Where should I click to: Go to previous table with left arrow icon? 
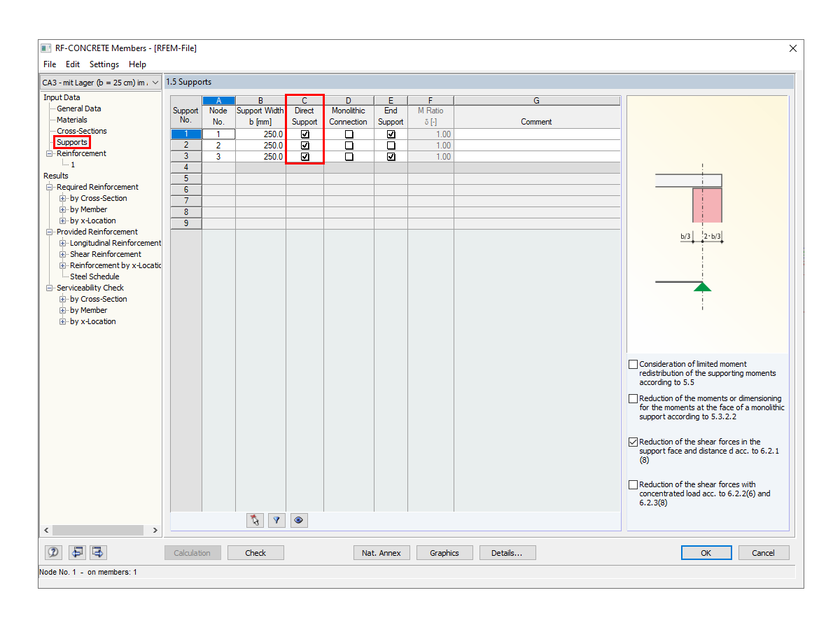pyautogui.click(x=77, y=552)
